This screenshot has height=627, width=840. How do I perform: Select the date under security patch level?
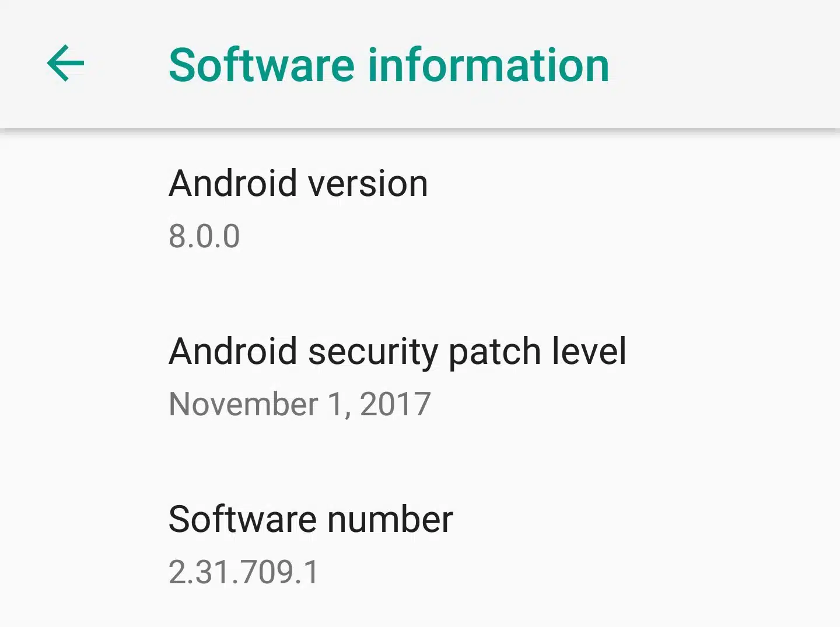[300, 404]
